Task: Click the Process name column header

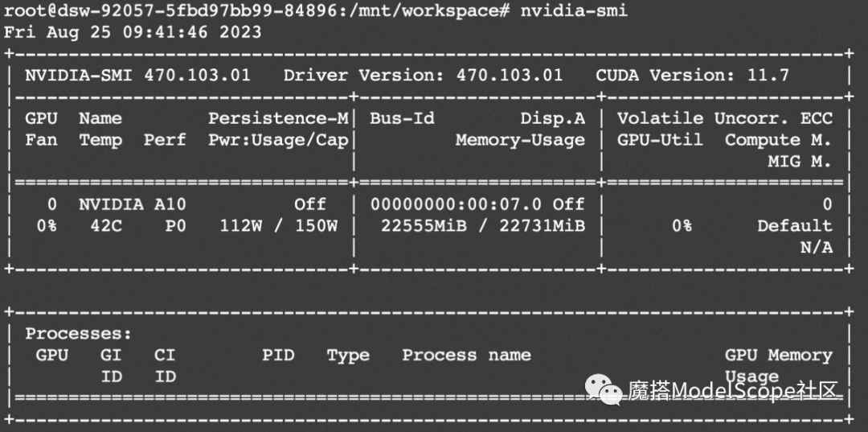Action: [x=466, y=355]
